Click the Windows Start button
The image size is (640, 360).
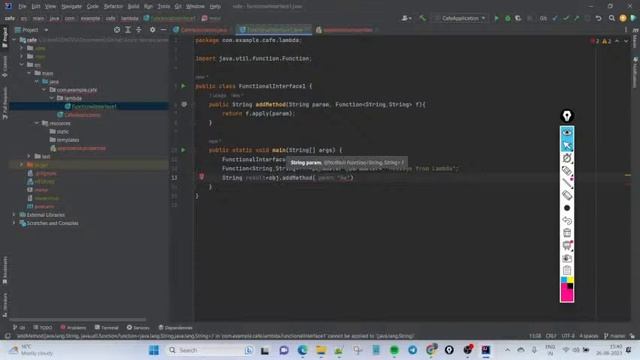click(154, 350)
